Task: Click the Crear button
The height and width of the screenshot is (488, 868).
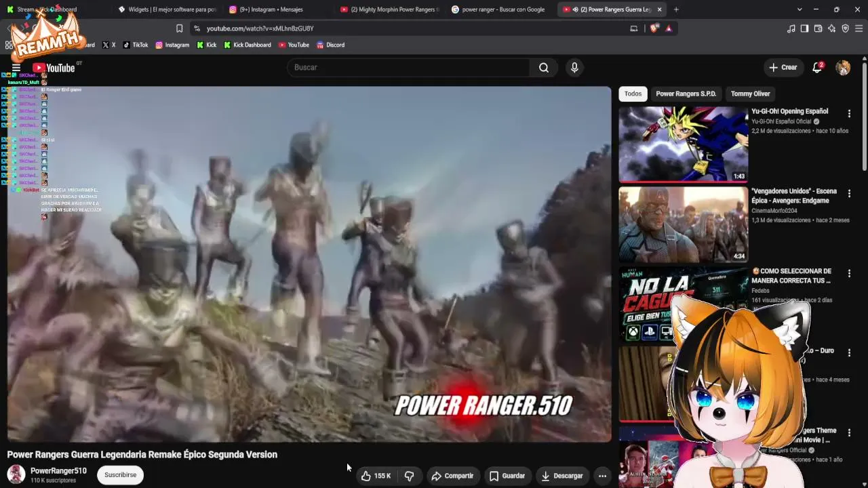Action: tap(783, 68)
